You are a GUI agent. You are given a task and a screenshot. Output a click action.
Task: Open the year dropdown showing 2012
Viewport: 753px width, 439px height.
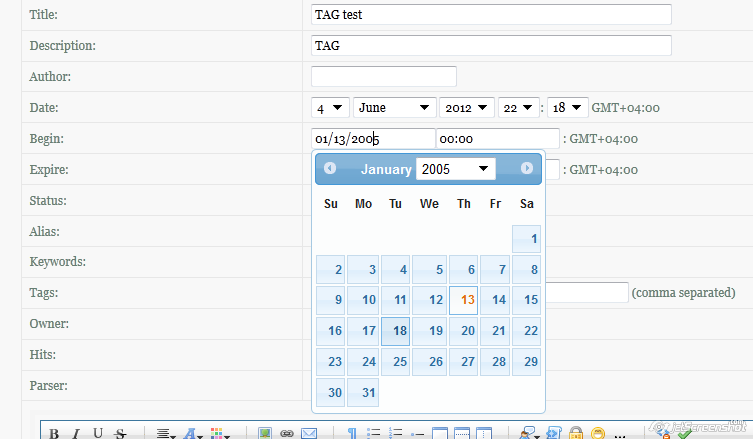(466, 108)
